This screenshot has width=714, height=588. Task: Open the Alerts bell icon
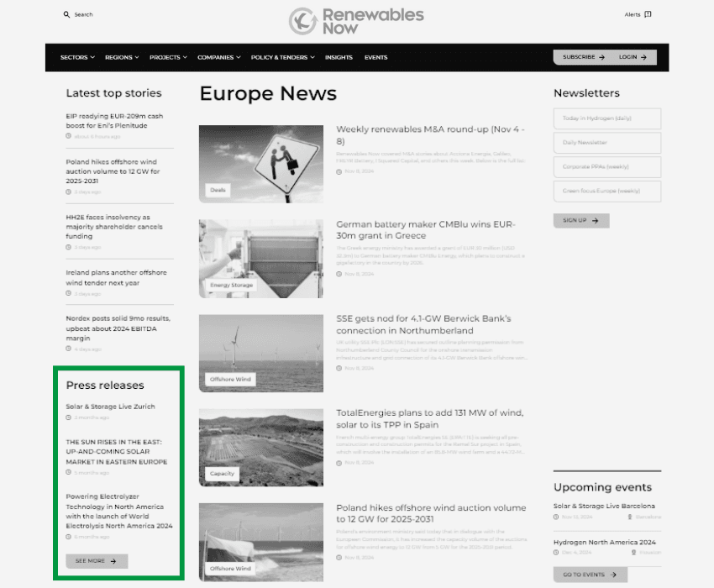(x=648, y=14)
